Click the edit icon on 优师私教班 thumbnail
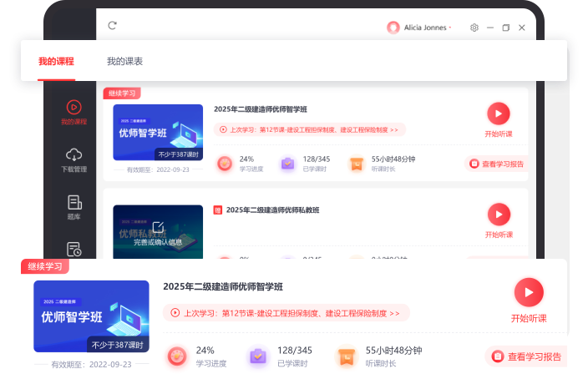 (158, 227)
